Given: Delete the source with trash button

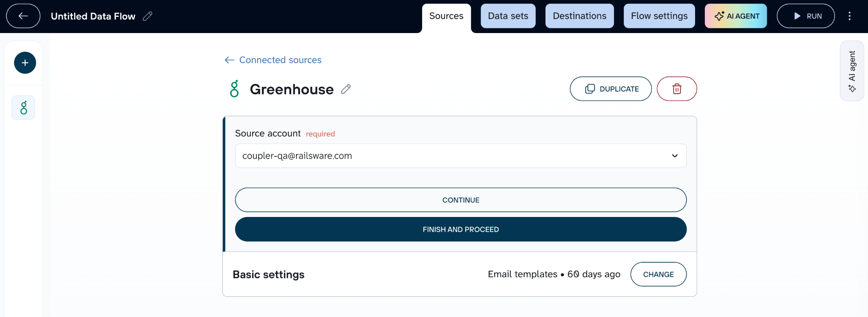Looking at the screenshot, I should coord(677,89).
